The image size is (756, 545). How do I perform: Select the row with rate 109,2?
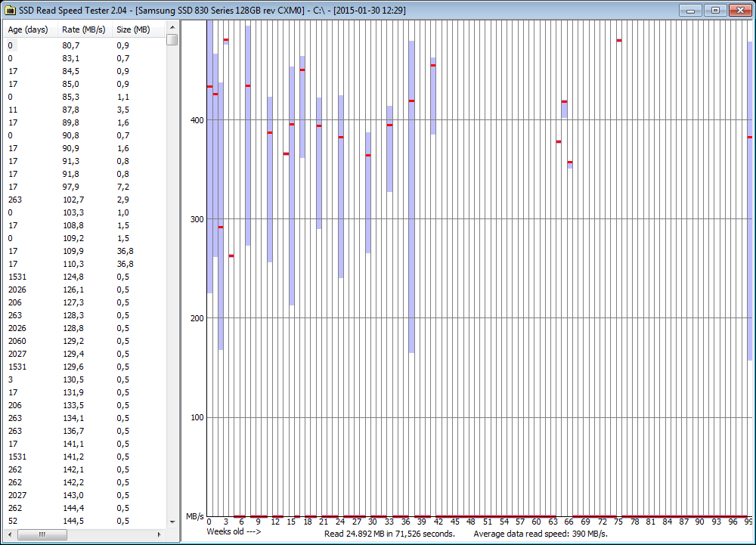pos(85,238)
